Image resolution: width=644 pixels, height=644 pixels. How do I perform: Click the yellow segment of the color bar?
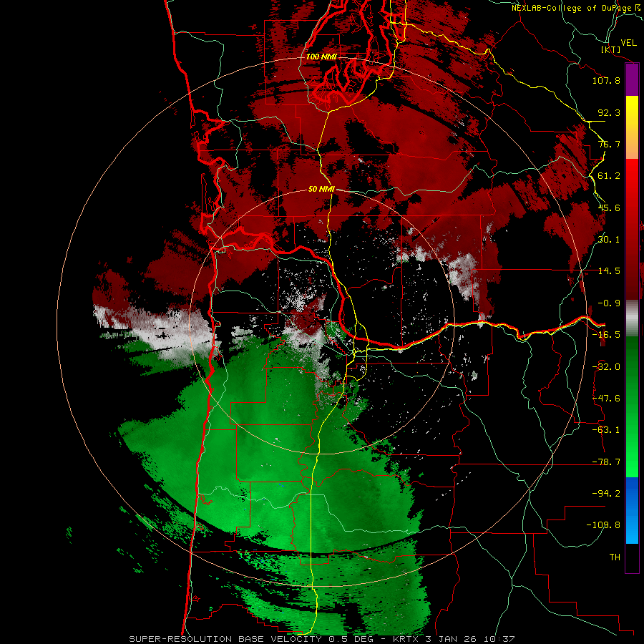point(632,127)
